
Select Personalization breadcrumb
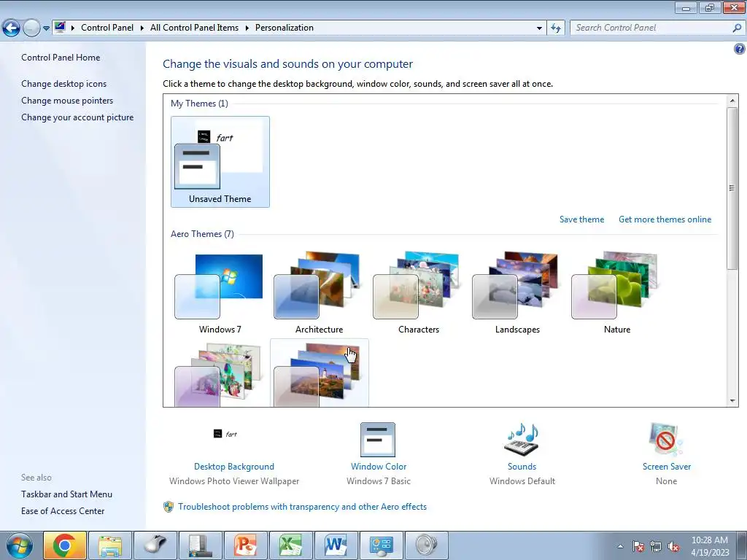(285, 28)
